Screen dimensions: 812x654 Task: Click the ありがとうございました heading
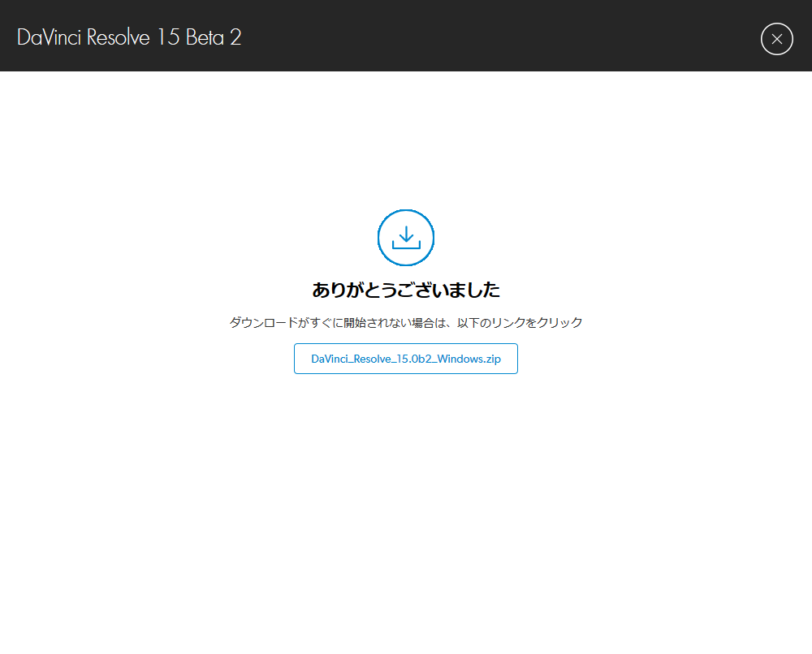[405, 290]
